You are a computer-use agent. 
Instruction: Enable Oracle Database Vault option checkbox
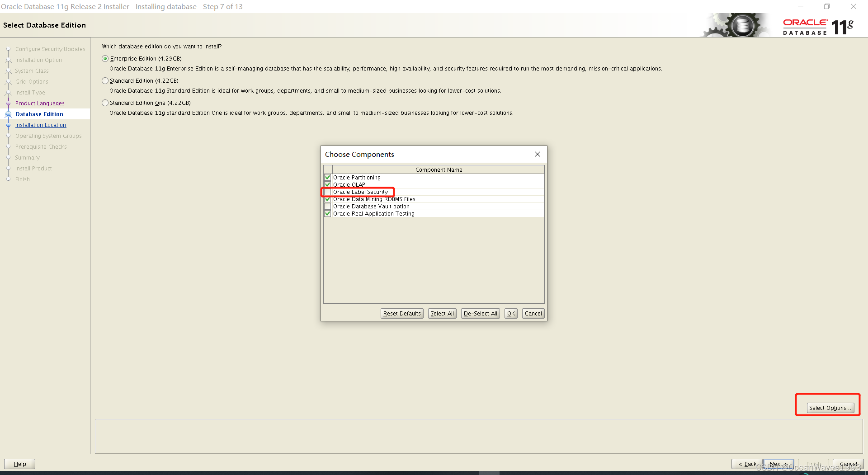(328, 207)
